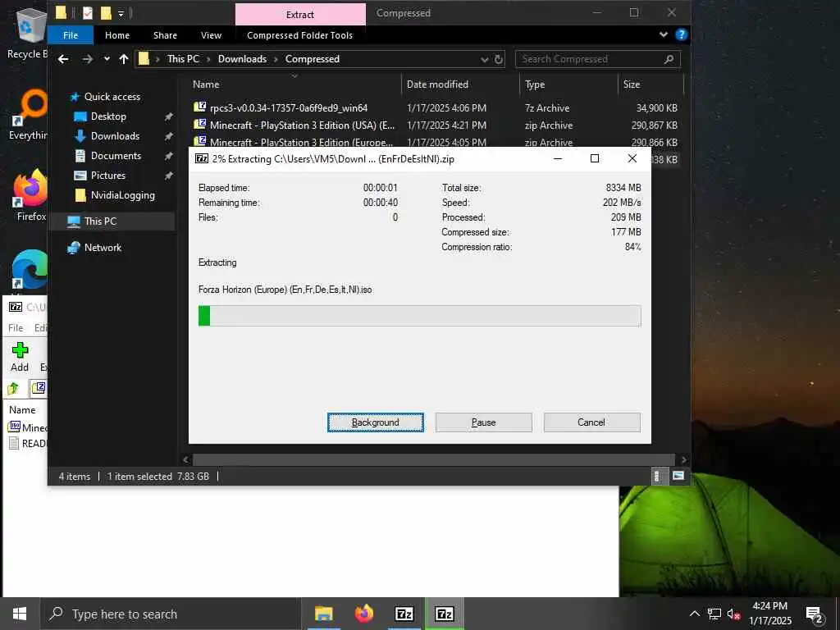The image size is (840, 630).
Task: Open Firefox desktop shortcut
Action: pos(30,195)
